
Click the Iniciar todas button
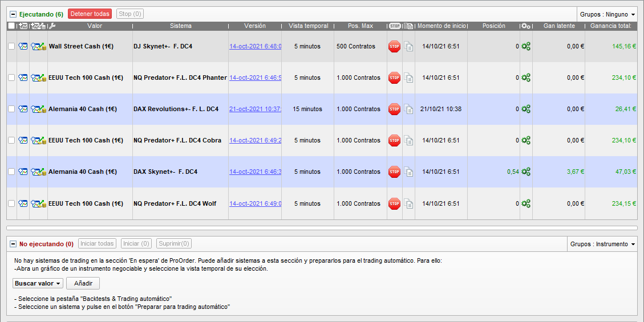[98, 244]
